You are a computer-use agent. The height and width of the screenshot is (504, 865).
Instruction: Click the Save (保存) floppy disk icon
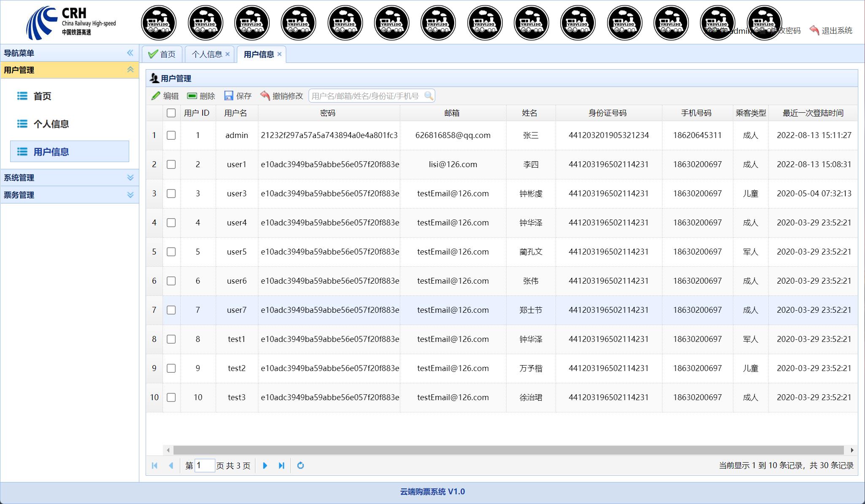[x=229, y=96]
